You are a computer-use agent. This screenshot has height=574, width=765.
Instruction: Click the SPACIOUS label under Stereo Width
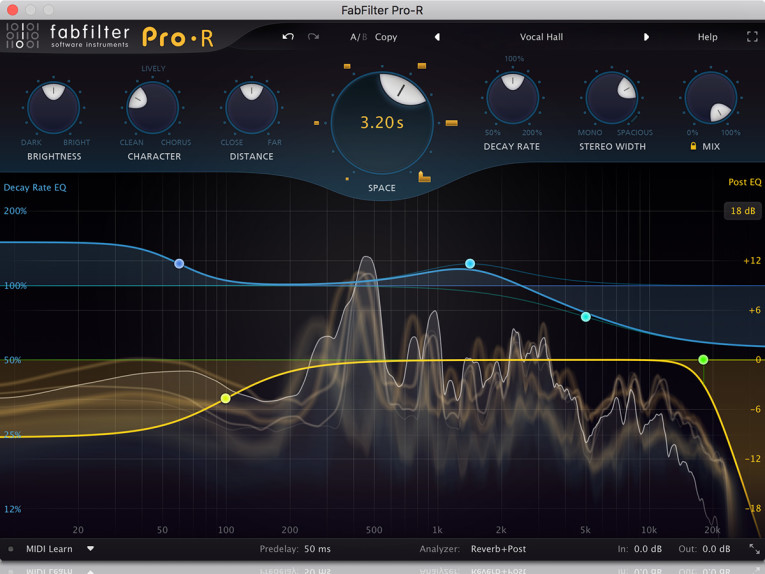point(635,133)
